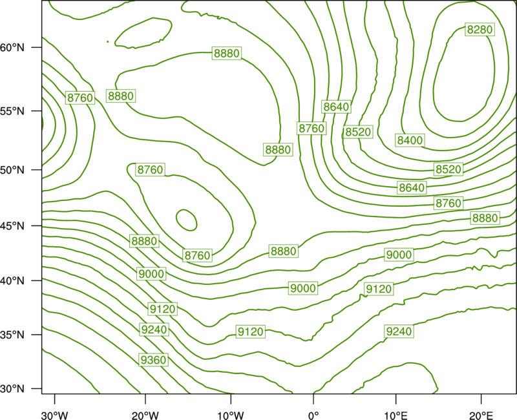
Task: Select the 30°N latitude axis label
Action: pyautogui.click(x=12, y=389)
